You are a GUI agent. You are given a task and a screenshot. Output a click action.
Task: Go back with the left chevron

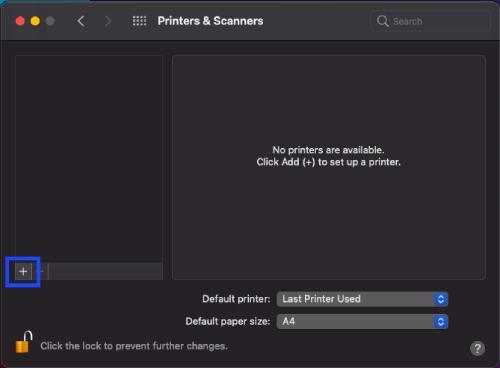click(x=81, y=21)
